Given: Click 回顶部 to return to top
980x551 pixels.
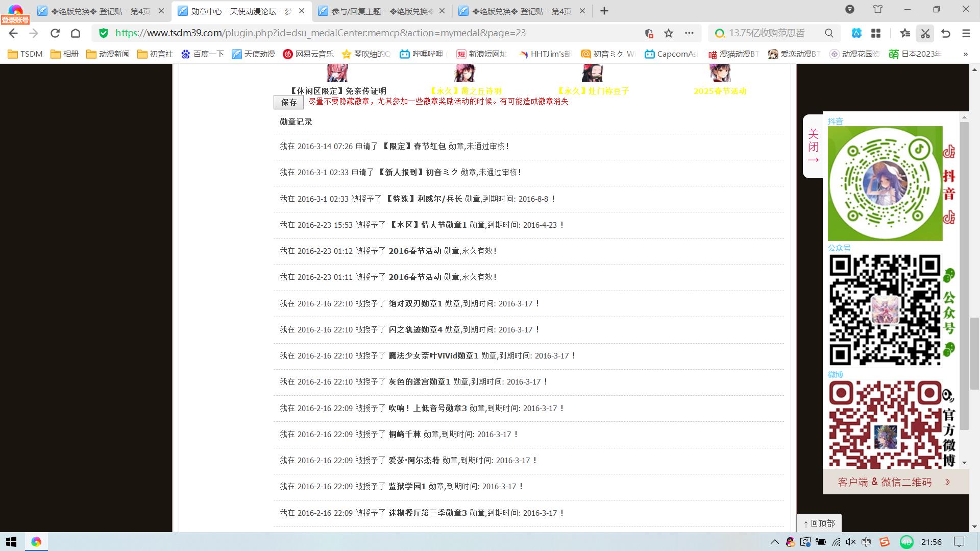Looking at the screenshot, I should point(819,523).
